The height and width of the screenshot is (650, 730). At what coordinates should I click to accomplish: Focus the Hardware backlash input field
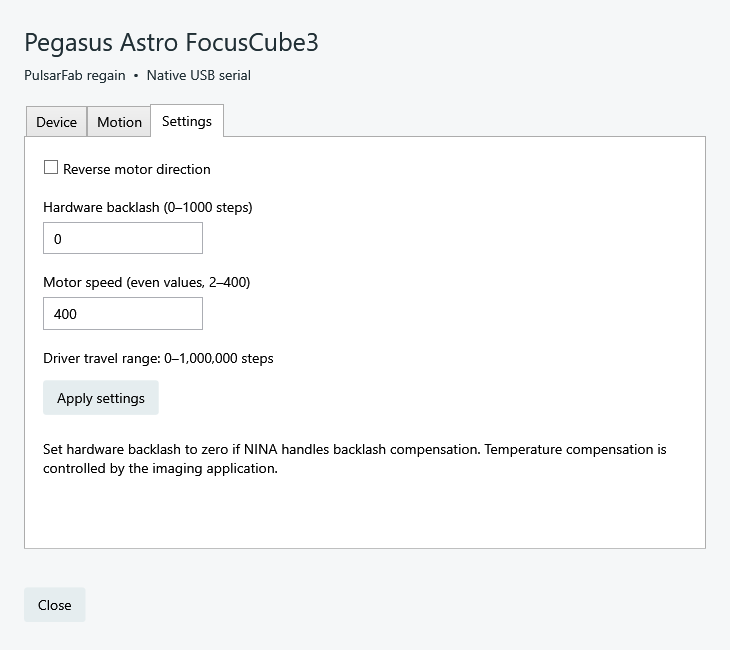(x=123, y=238)
